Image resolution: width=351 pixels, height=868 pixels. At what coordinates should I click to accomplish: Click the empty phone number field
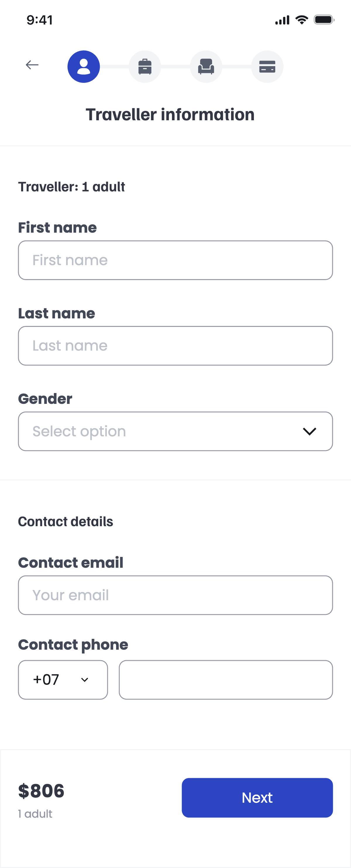point(226,680)
